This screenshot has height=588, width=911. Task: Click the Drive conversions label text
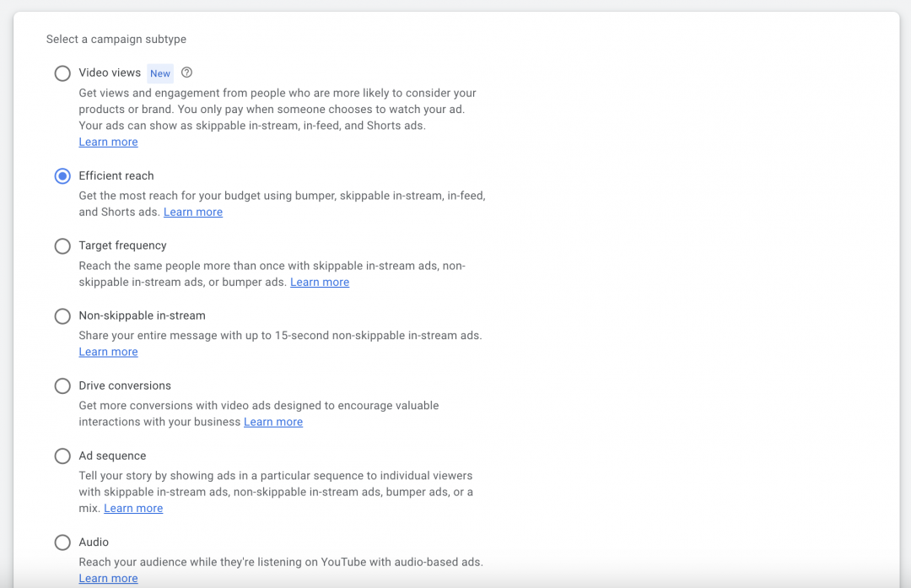tap(125, 386)
